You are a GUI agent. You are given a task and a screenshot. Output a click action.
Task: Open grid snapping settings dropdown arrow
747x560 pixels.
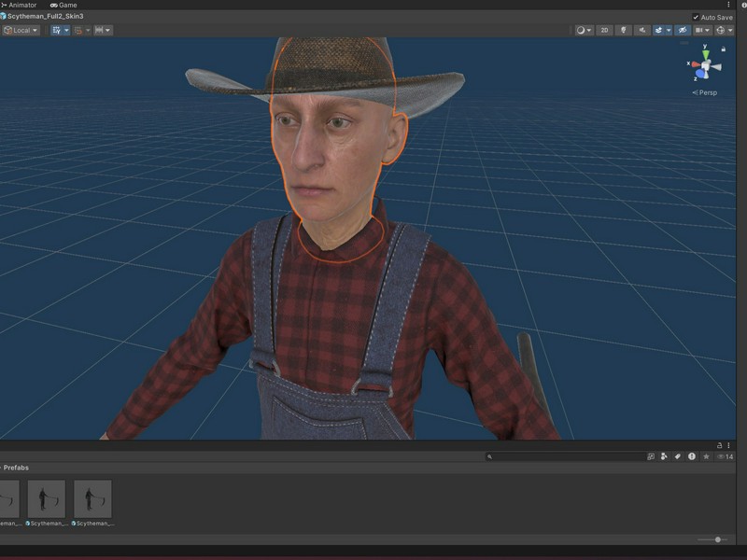[x=88, y=30]
